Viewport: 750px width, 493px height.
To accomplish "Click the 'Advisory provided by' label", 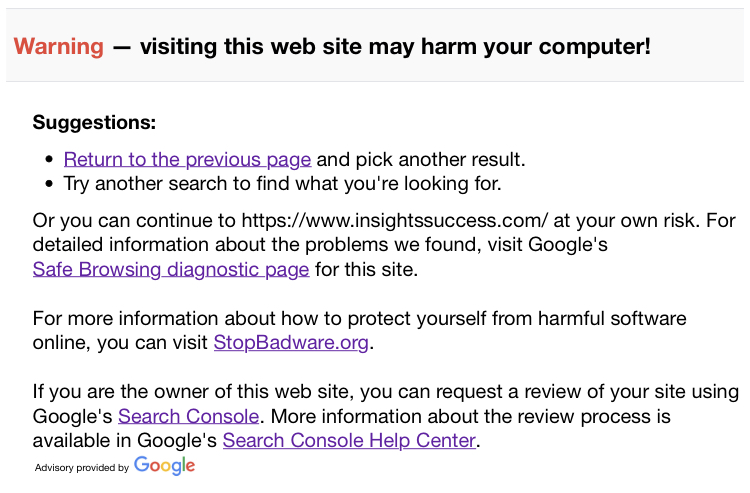I will coord(82,468).
